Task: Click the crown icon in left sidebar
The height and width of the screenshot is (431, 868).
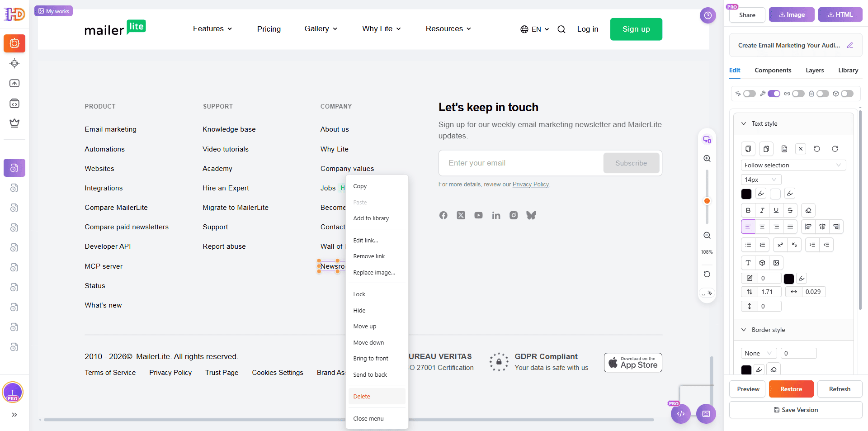Action: click(x=14, y=123)
